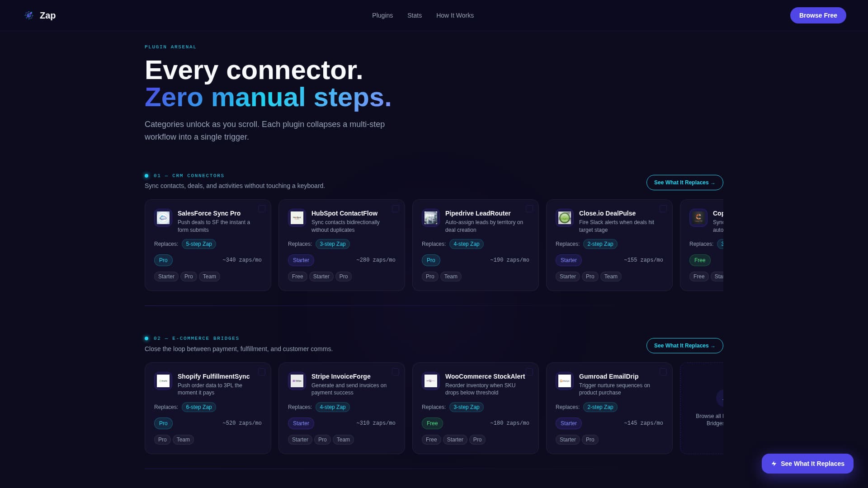Click the Zap logo icon
Image resolution: width=868 pixels, height=488 pixels.
coord(29,15)
